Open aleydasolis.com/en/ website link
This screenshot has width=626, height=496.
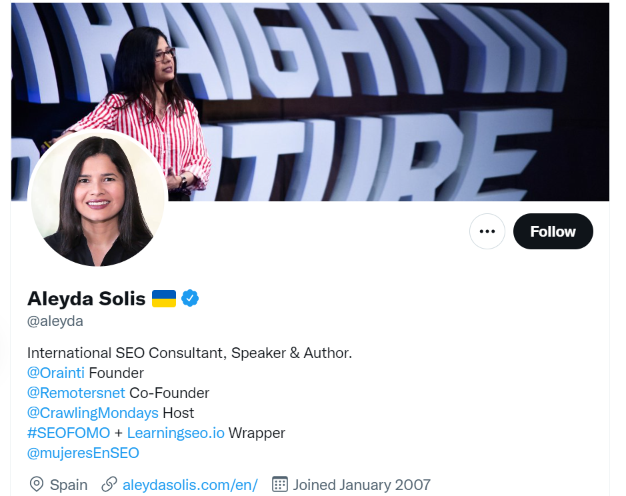pyautogui.click(x=190, y=485)
